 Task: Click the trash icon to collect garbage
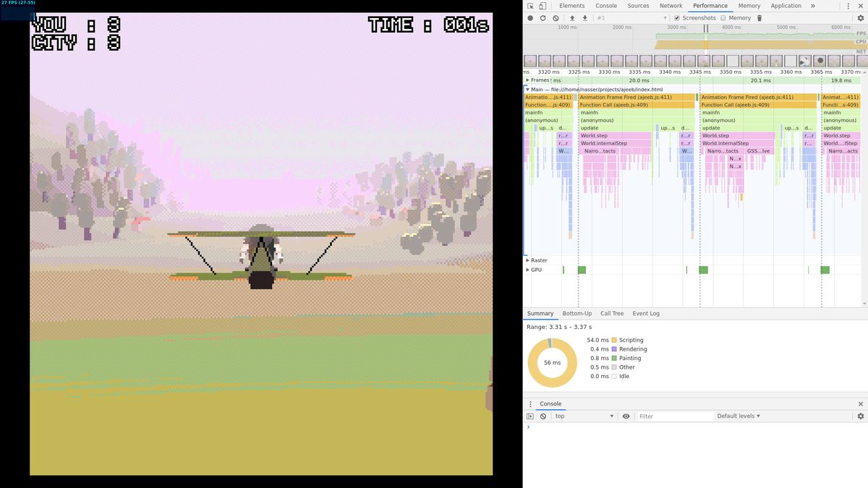pos(759,18)
